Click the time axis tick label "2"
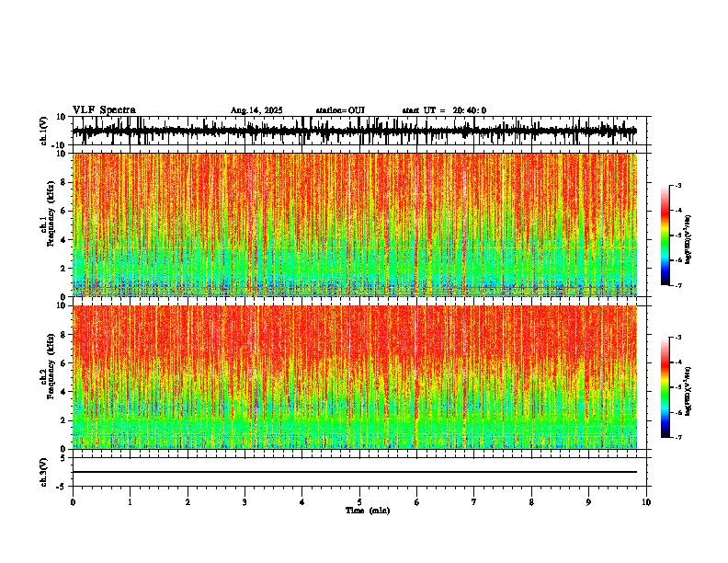 click(188, 501)
